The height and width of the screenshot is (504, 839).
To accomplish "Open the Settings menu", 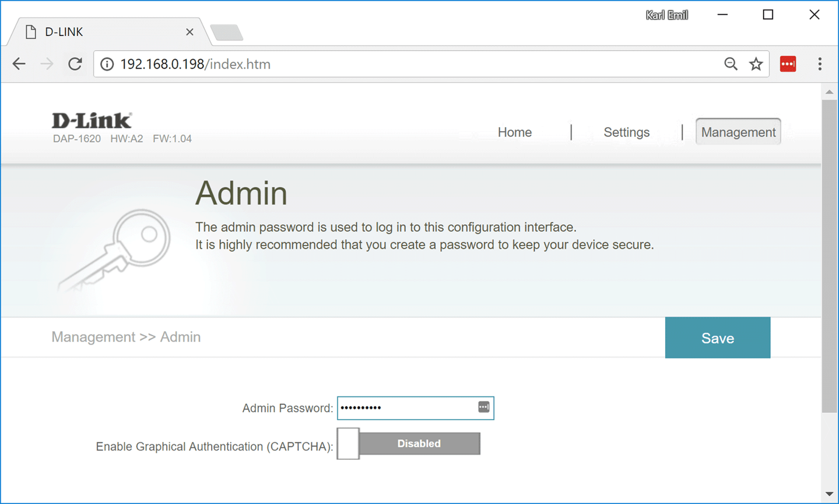I will click(626, 132).
